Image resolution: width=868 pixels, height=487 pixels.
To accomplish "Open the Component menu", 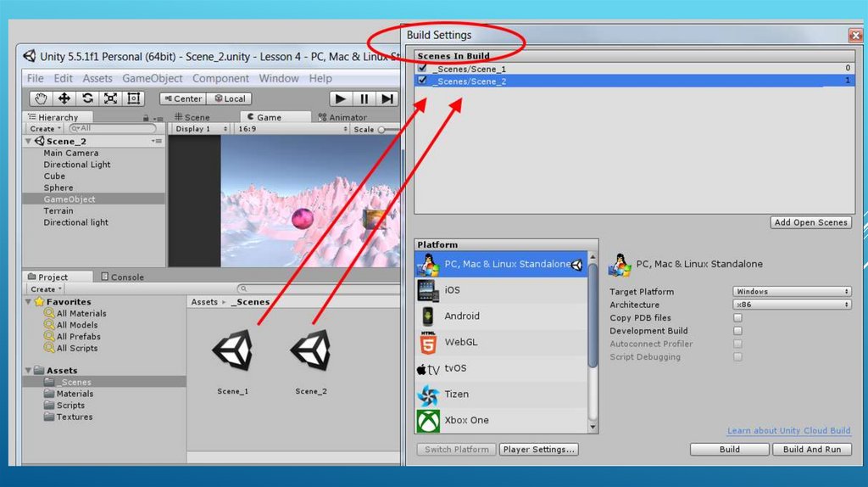I will pyautogui.click(x=220, y=78).
